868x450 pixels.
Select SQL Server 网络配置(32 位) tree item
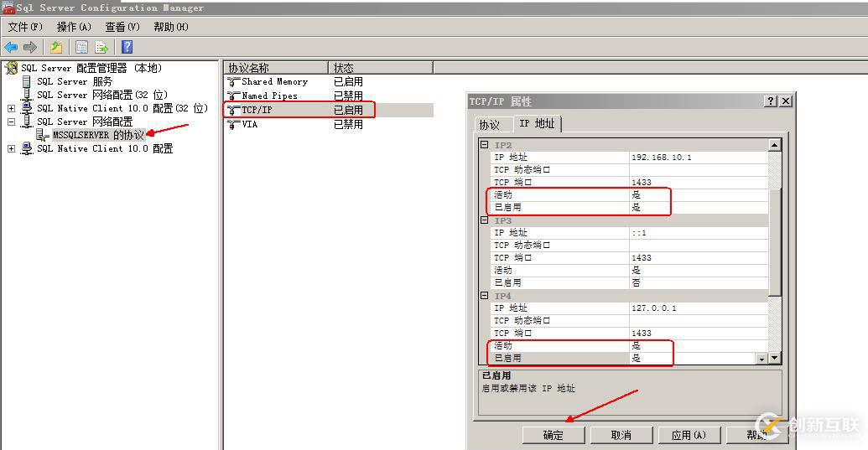pyautogui.click(x=101, y=95)
